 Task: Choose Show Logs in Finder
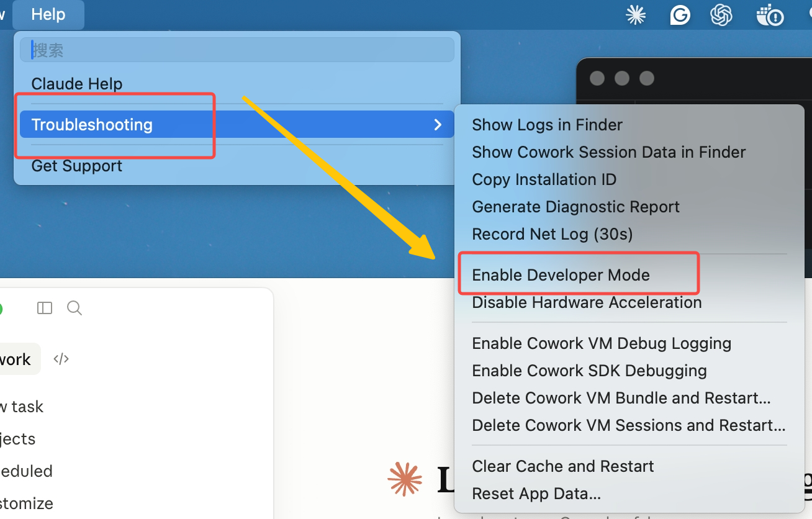click(547, 125)
